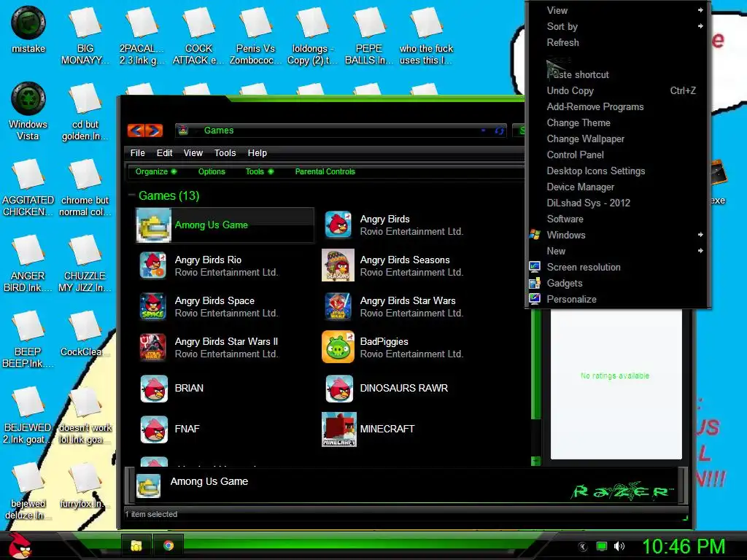The width and height of the screenshot is (747, 560).
Task: Choose Undo Copy from context menu
Action: tap(618, 90)
